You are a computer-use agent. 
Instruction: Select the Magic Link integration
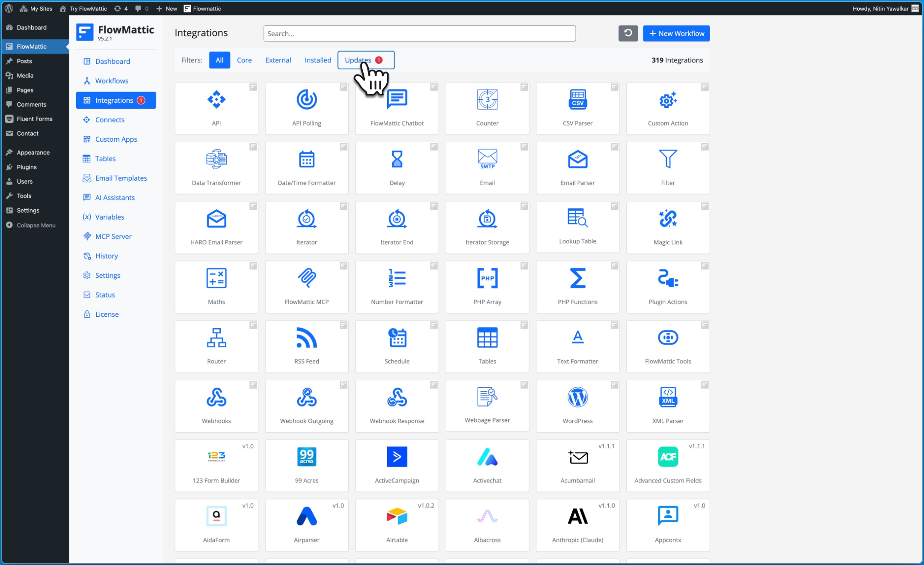pos(668,227)
